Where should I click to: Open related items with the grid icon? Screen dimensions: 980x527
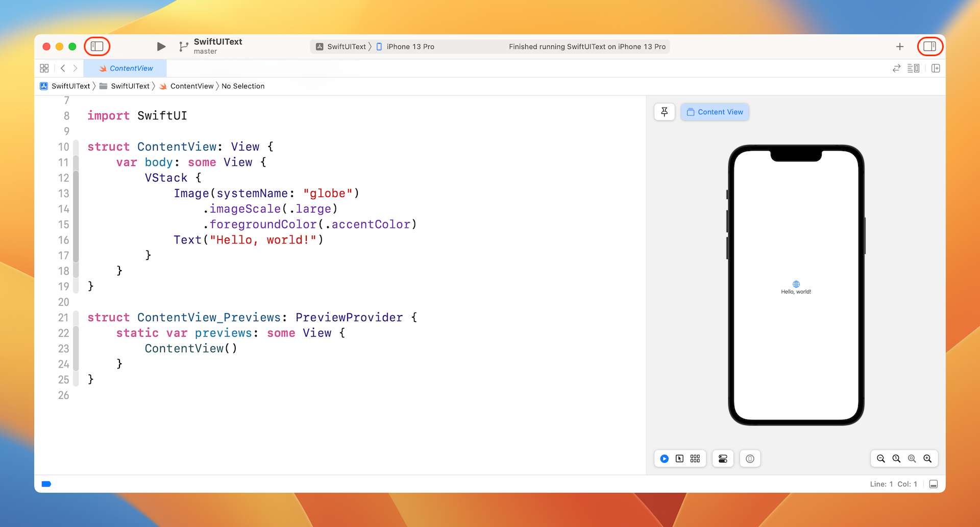coord(44,68)
